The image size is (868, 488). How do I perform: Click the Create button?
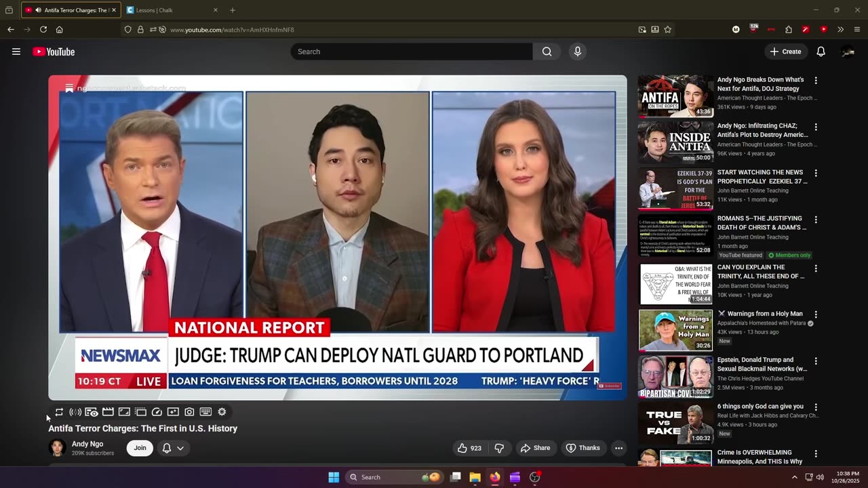click(x=785, y=52)
